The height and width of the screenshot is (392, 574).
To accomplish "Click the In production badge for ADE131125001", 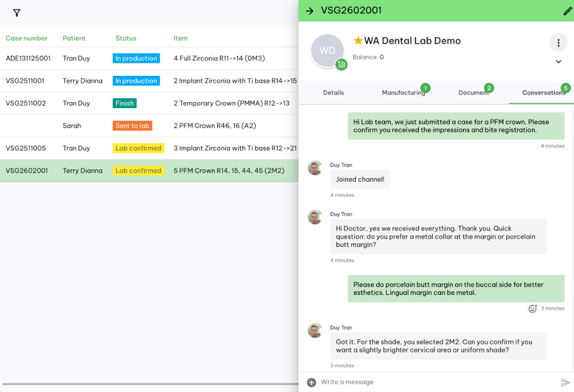I will (x=136, y=58).
